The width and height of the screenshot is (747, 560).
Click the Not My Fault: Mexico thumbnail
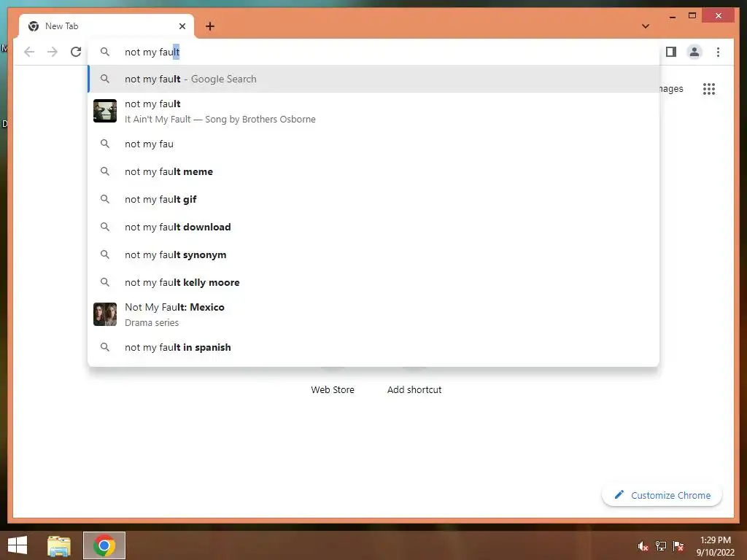[105, 314]
